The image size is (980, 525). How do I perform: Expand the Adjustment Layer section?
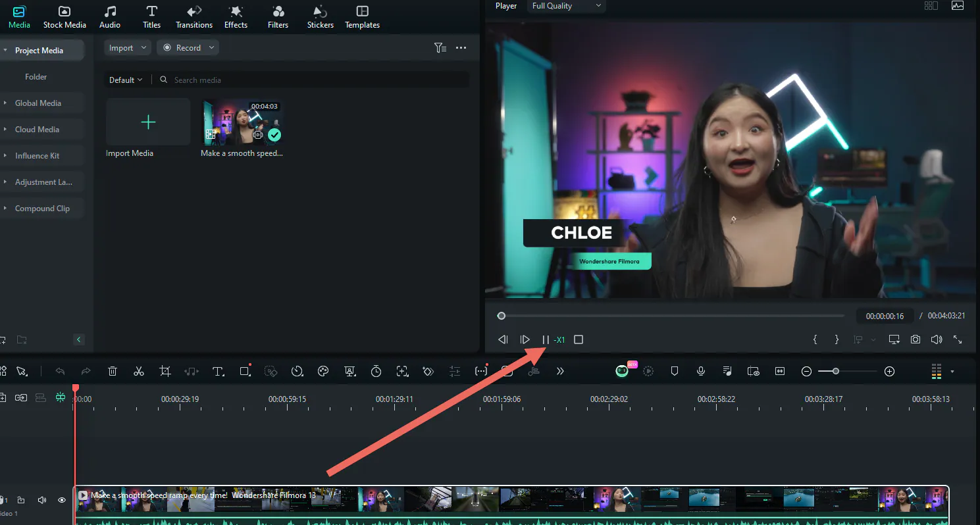click(5, 182)
